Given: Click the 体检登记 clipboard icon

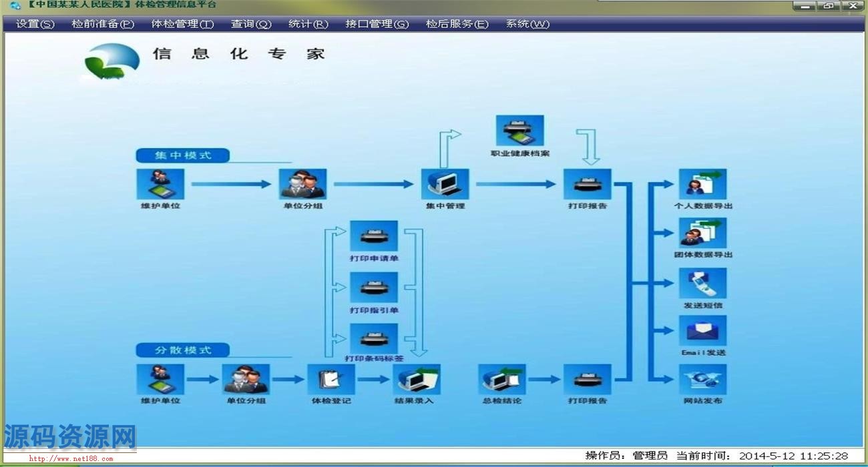Looking at the screenshot, I should pyautogui.click(x=331, y=379).
